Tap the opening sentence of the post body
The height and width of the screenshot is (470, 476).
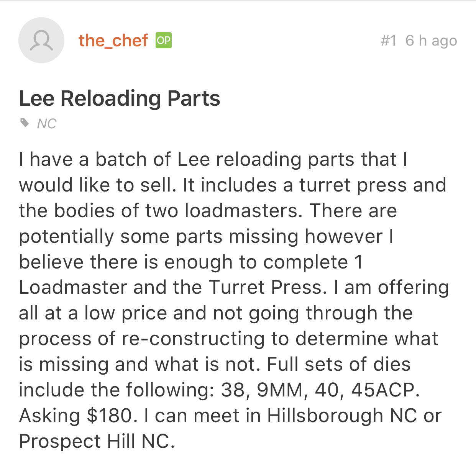click(x=213, y=172)
